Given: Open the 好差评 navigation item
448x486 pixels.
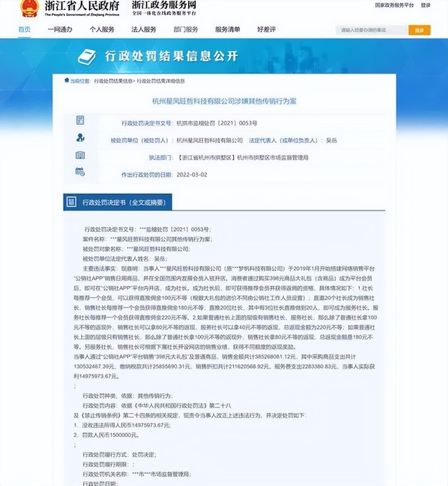Looking at the screenshot, I should pos(266,29).
